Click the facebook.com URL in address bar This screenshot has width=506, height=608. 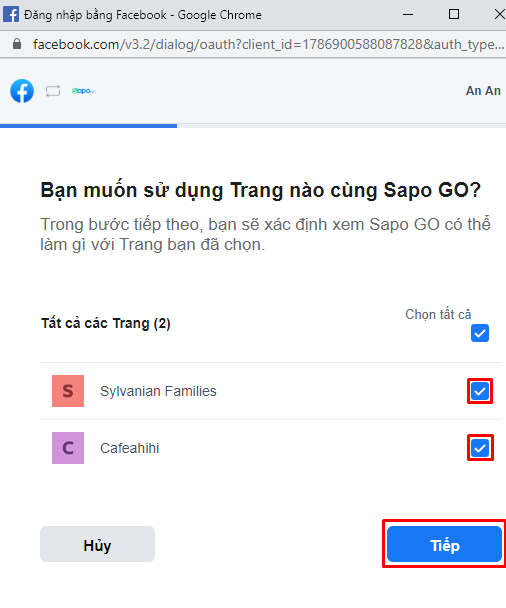click(x=268, y=44)
